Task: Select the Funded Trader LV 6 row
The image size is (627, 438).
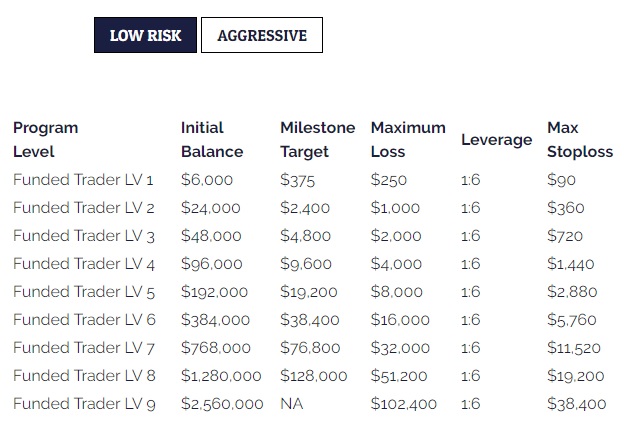Action: point(83,320)
